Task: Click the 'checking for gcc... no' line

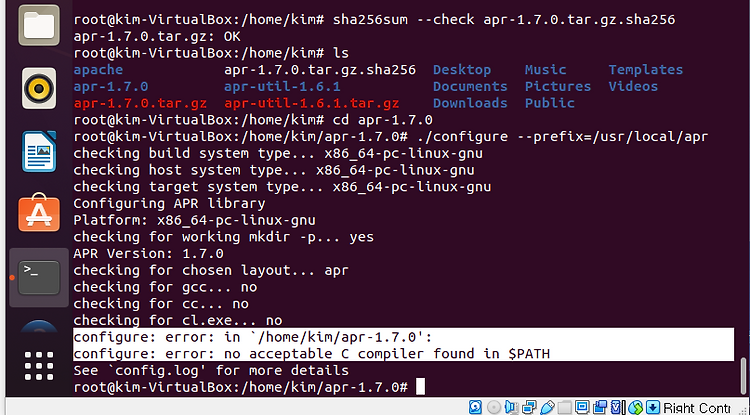Action: pos(165,287)
